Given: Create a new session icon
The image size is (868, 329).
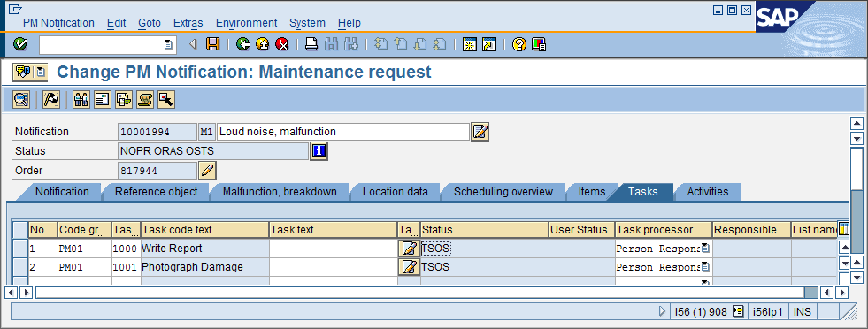Looking at the screenshot, I should 470,44.
